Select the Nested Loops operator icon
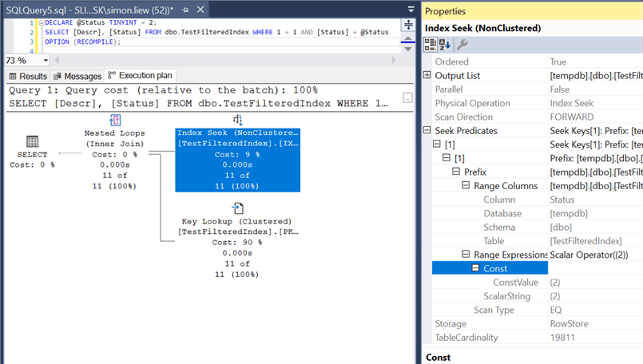 coord(115,120)
